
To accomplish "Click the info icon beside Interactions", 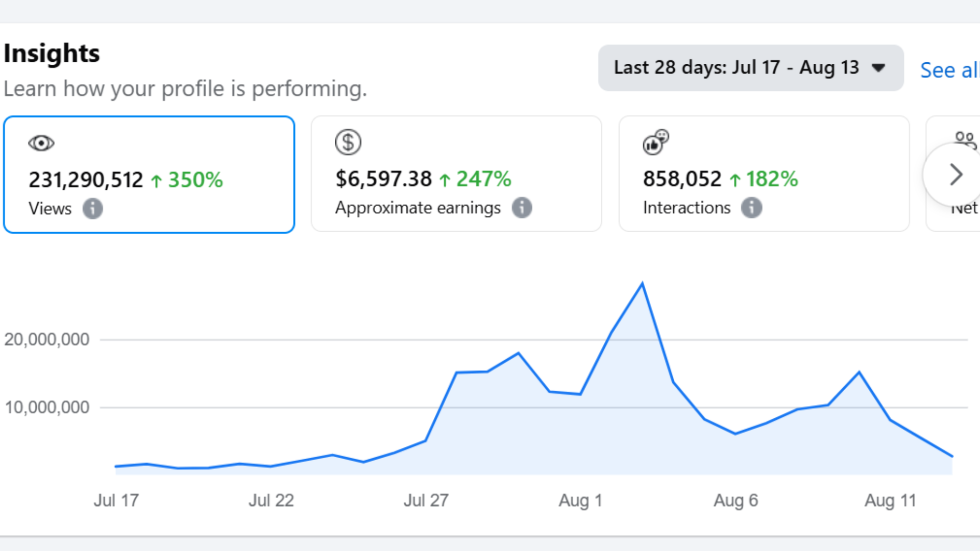I will (751, 208).
